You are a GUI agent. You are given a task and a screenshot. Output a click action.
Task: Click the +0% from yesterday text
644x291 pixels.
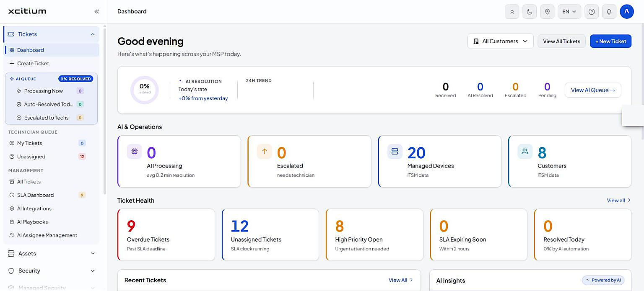click(x=203, y=98)
